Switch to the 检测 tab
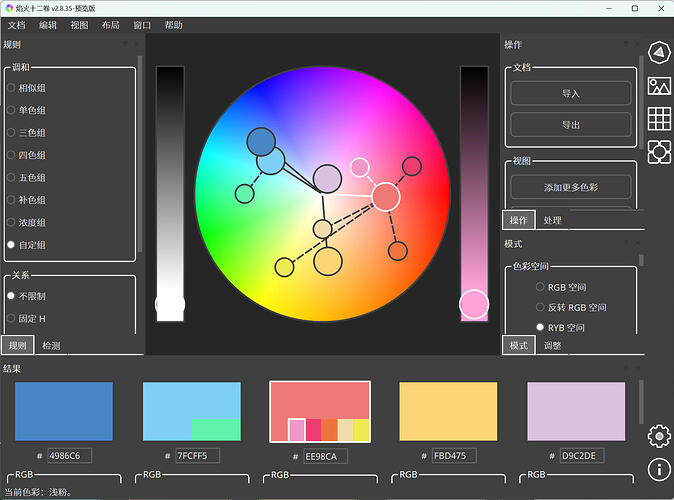Screen dimensions: 674x500 click(51, 345)
